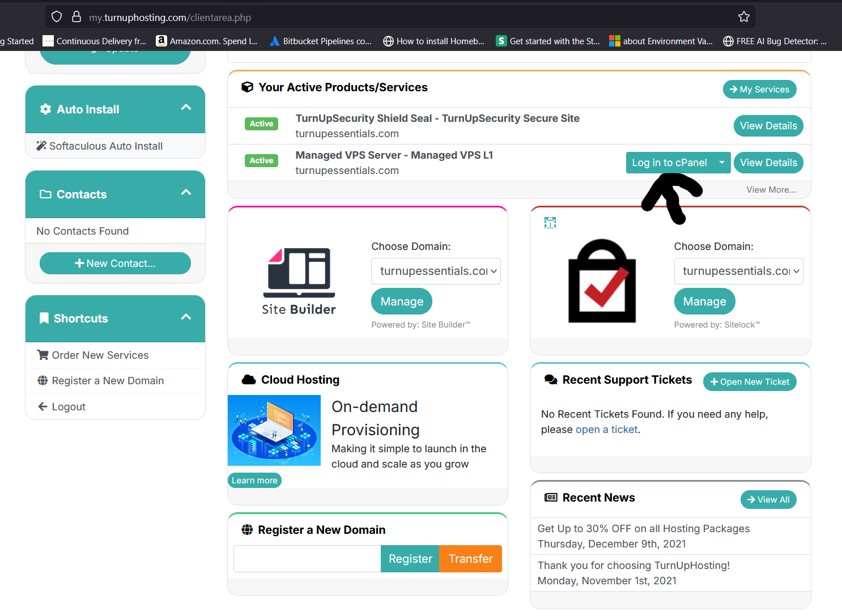Open the Log in to cPanel dropdown arrow
This screenshot has width=842, height=616.
tap(722, 163)
